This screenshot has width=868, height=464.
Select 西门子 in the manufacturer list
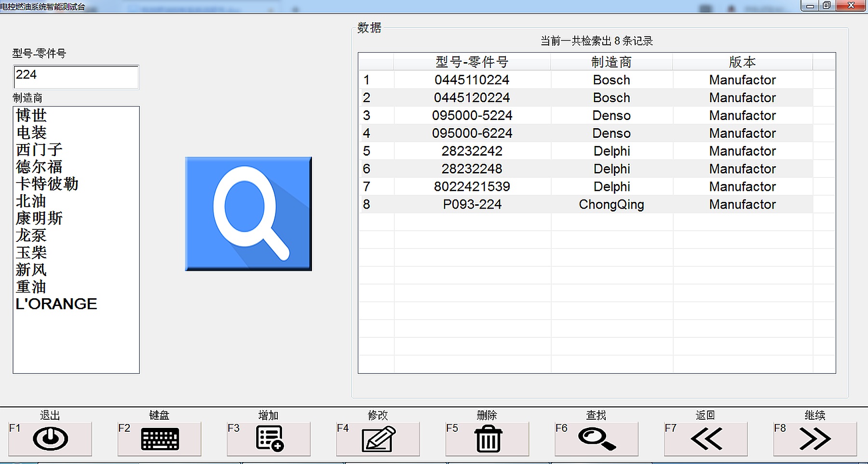39,150
